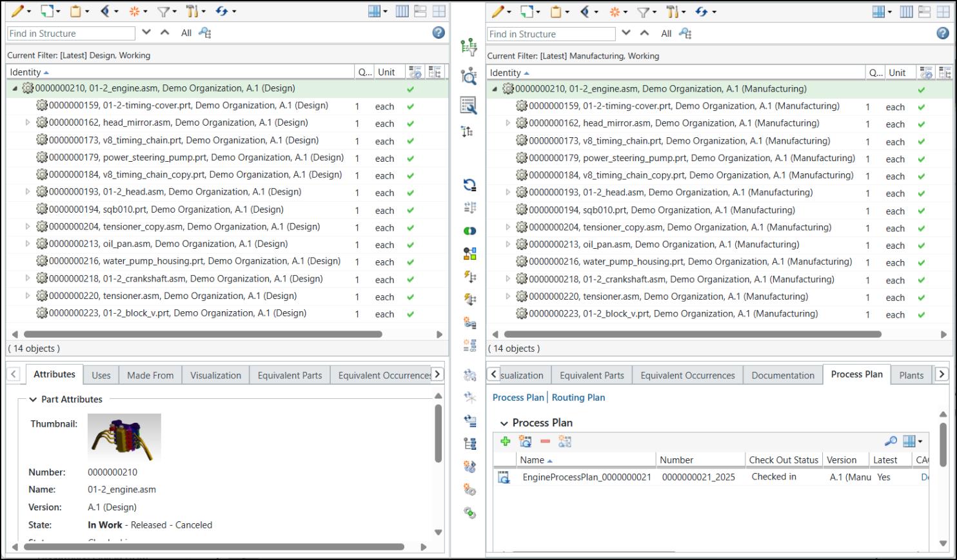
Task: Click the Part Attributes vertical scrollbar
Action: (439, 433)
